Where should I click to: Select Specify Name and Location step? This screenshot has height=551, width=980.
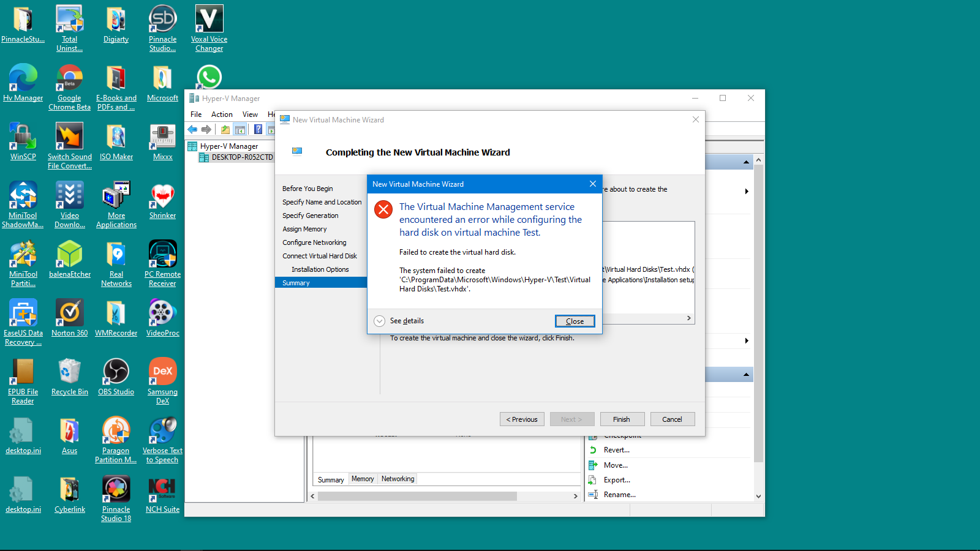[x=322, y=202]
